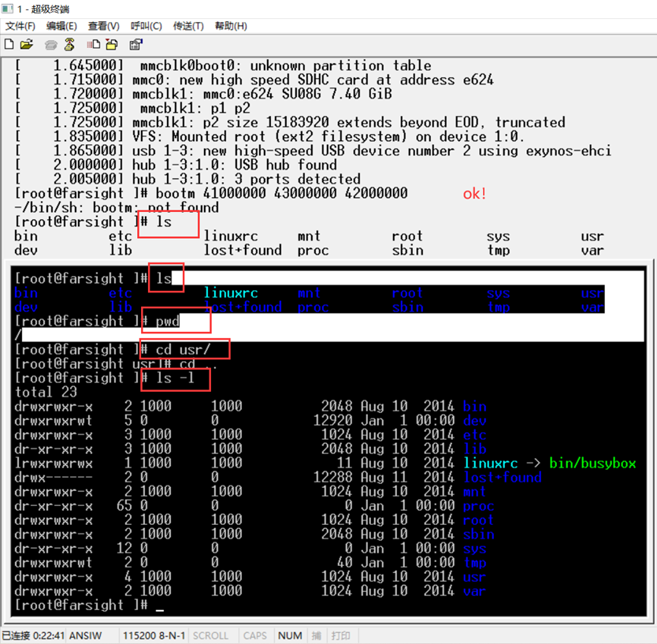Open the 文件(F) menu
This screenshot has width=657, height=644.
pos(20,26)
